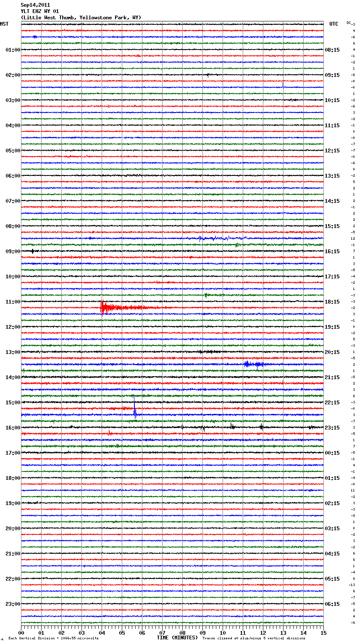Click the 22:00 MST time label
Viewport: 357px width, 644px height.
[x=13, y=579]
